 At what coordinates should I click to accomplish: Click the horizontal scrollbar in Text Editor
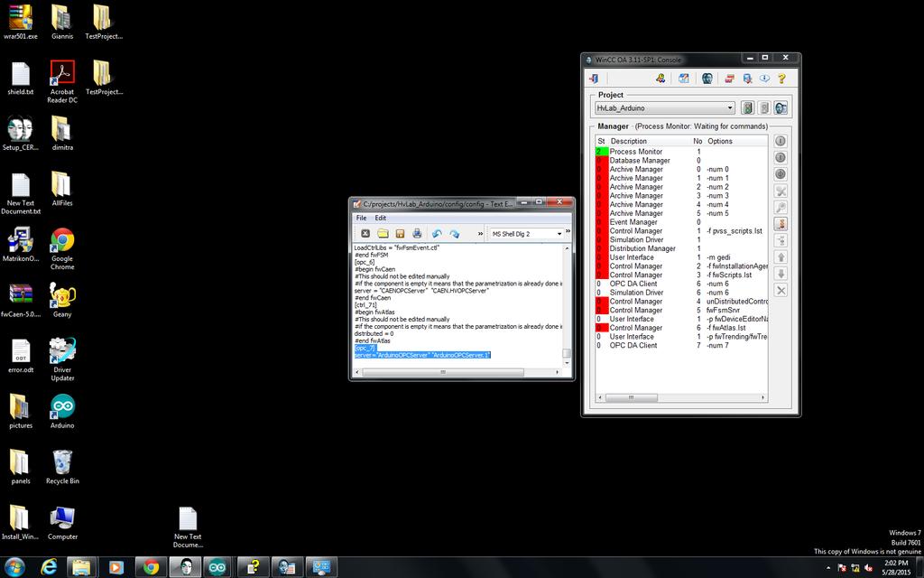pyautogui.click(x=457, y=372)
